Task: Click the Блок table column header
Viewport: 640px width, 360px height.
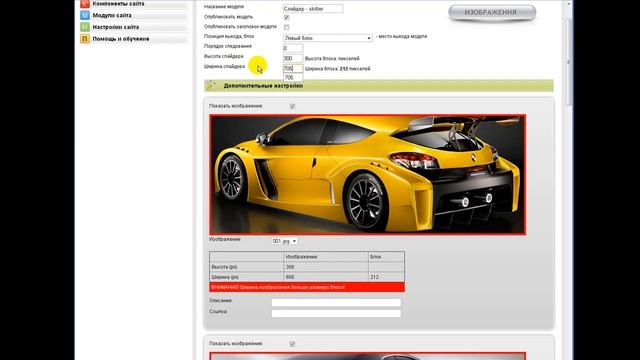Action: coord(386,257)
